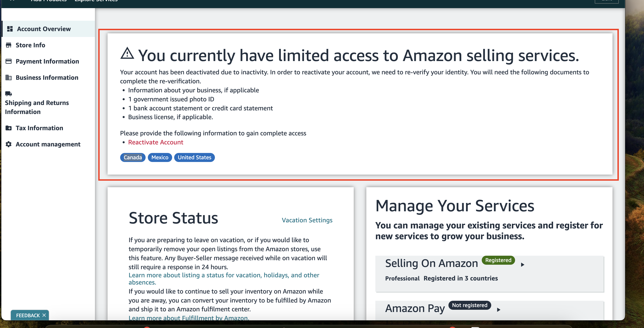Click the Store Info storefront icon

(x=9, y=45)
